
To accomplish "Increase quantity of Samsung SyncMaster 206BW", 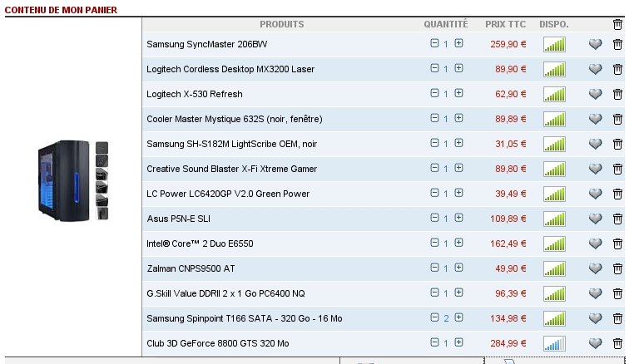I will pyautogui.click(x=458, y=43).
